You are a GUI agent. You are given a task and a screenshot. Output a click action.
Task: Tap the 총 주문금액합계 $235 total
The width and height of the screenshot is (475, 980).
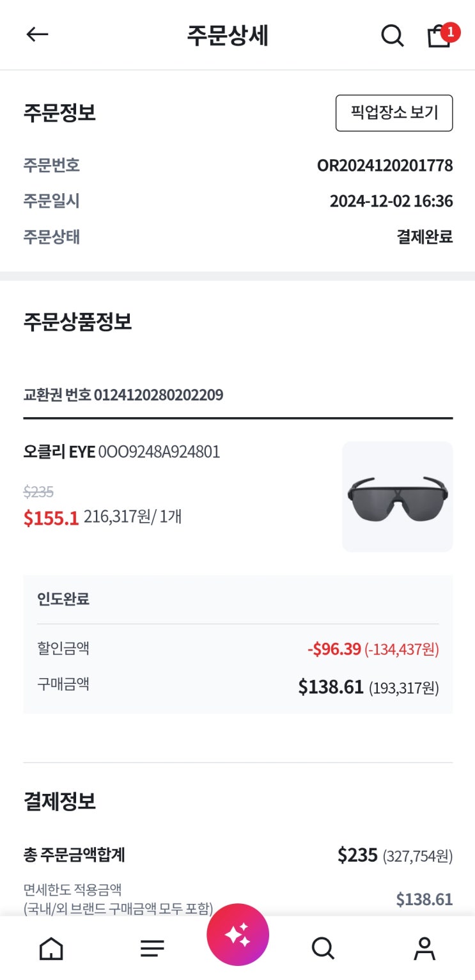[357, 855]
